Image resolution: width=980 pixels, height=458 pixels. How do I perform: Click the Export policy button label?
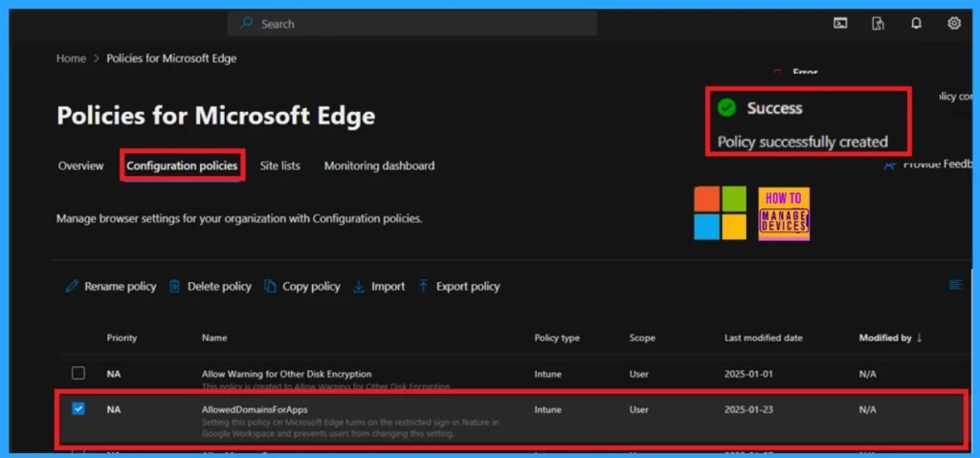(x=468, y=286)
